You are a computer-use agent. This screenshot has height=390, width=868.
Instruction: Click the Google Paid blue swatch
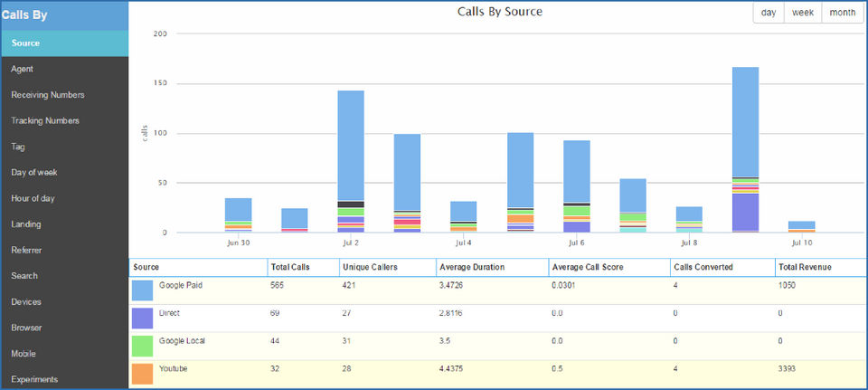[142, 290]
